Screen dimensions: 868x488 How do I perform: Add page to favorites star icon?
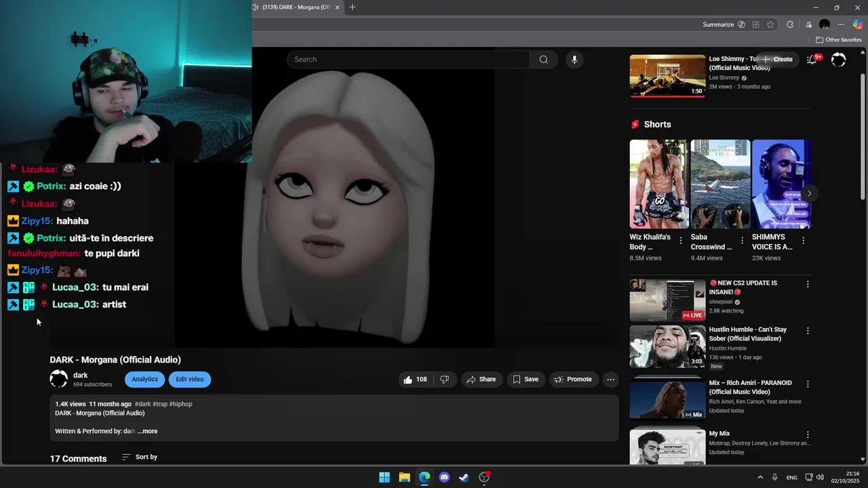[770, 24]
